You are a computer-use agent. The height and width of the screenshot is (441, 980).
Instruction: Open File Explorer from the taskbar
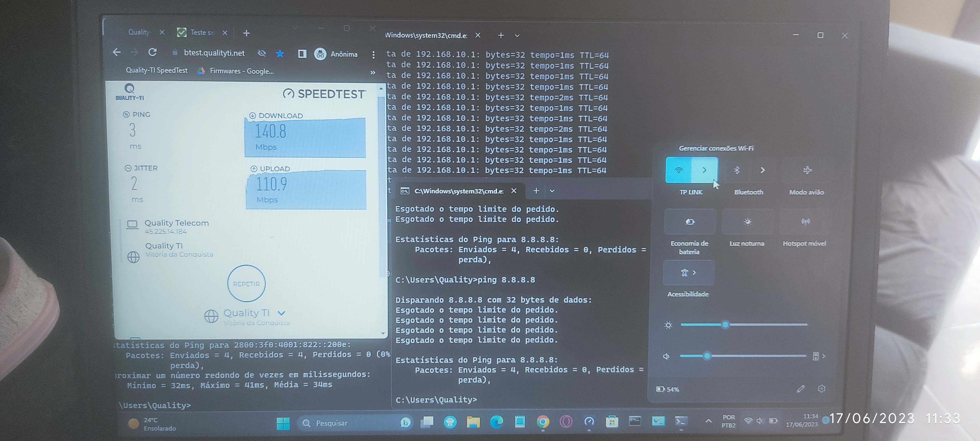coord(473,422)
